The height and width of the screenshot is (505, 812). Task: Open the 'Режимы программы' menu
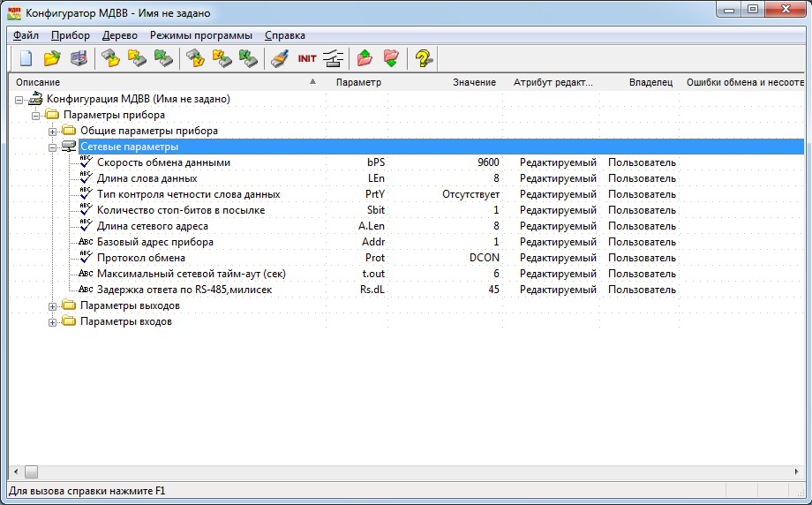(200, 35)
